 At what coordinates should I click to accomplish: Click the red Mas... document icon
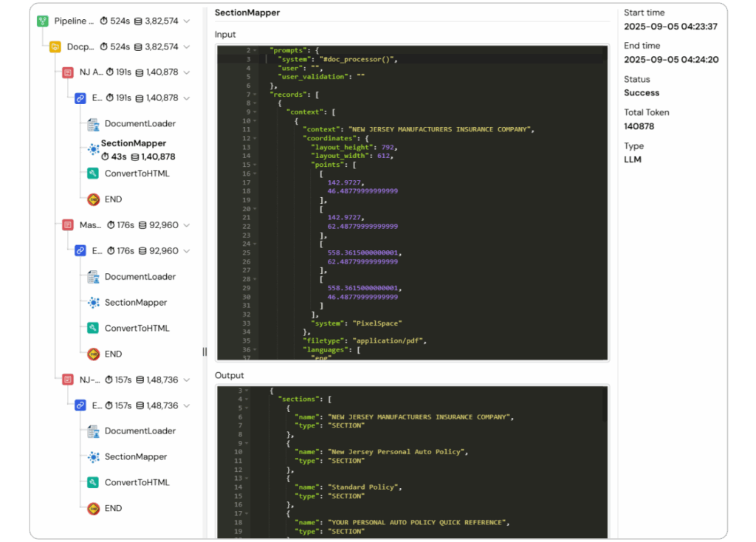[x=68, y=225]
